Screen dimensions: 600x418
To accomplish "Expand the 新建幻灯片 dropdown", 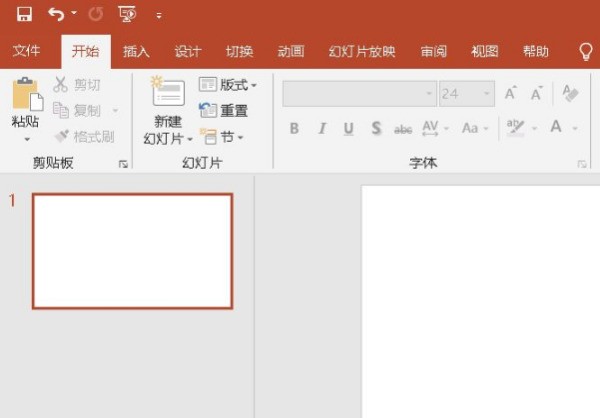I will [190, 139].
